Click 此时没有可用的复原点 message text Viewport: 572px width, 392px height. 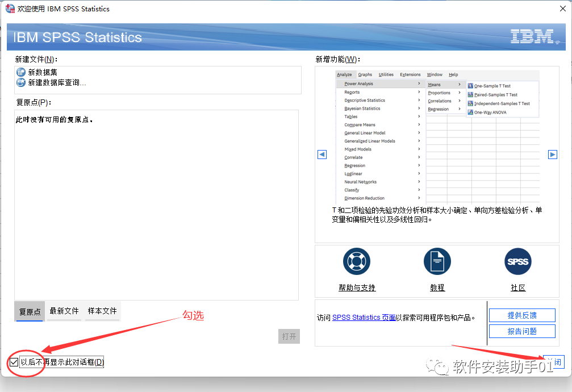[54, 120]
